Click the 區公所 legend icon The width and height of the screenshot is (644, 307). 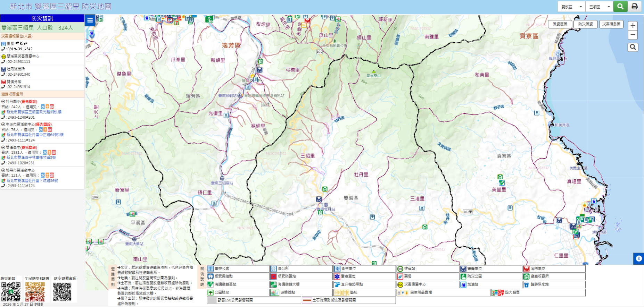click(274, 269)
